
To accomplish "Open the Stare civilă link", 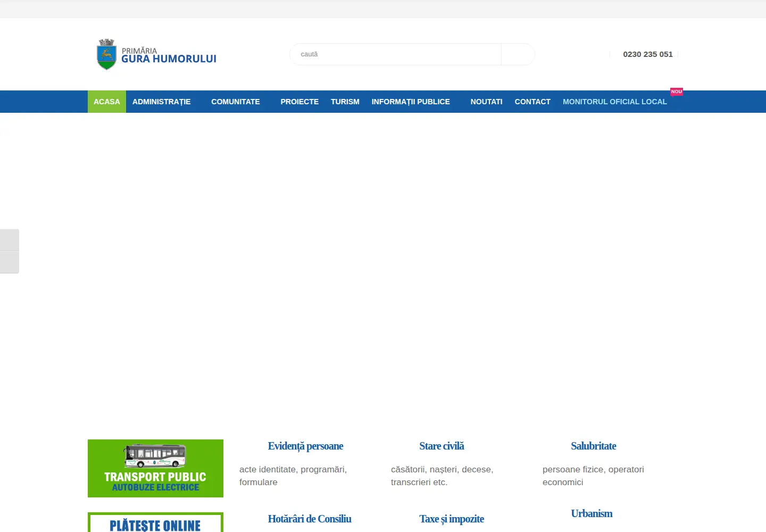I will 442,446.
